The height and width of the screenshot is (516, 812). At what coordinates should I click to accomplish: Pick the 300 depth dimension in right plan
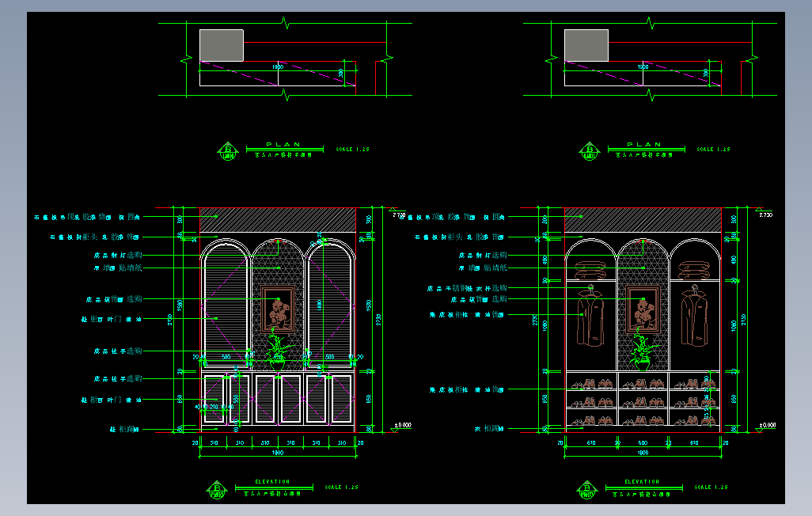pyautogui.click(x=705, y=73)
